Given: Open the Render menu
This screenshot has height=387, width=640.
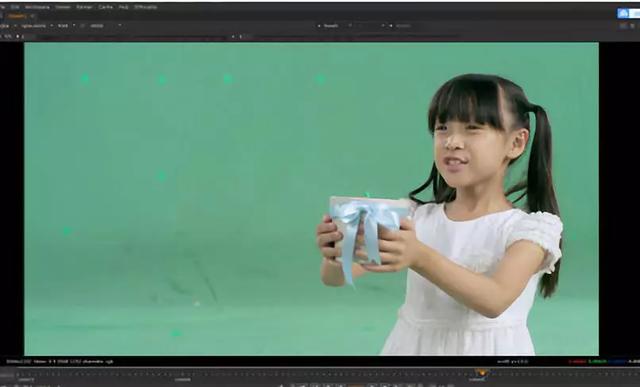Looking at the screenshot, I should coord(84,7).
